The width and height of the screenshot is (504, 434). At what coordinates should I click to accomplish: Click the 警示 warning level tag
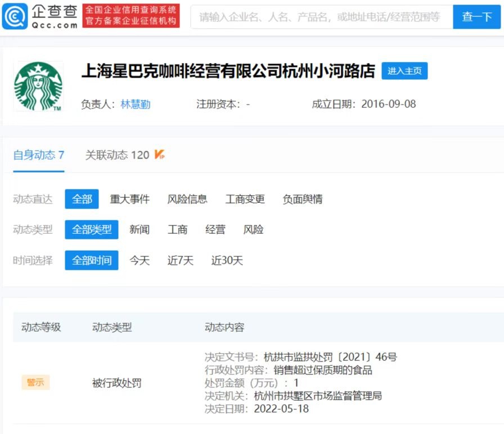pos(35,382)
